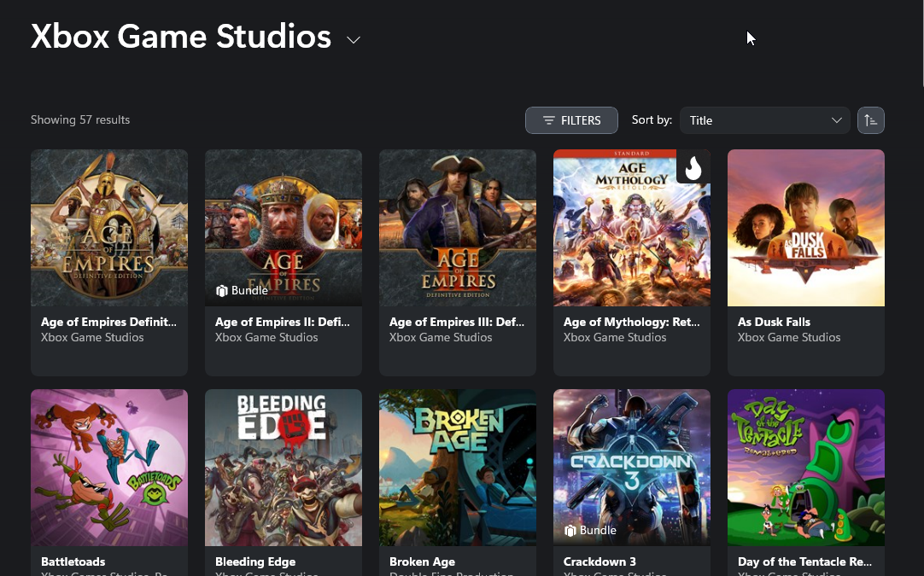Click the 'Age of Empires III: Def...' title
This screenshot has height=576, width=924.
click(x=457, y=323)
